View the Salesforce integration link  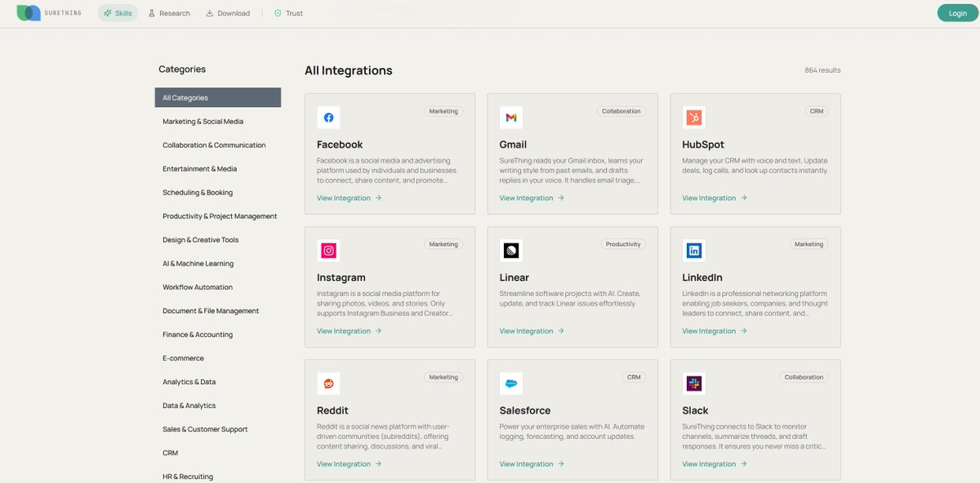tap(532, 464)
